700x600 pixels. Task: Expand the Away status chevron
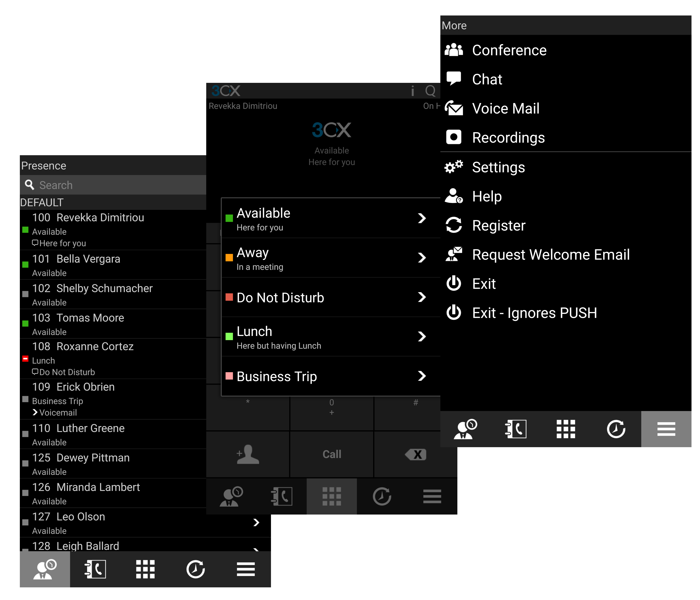(422, 257)
